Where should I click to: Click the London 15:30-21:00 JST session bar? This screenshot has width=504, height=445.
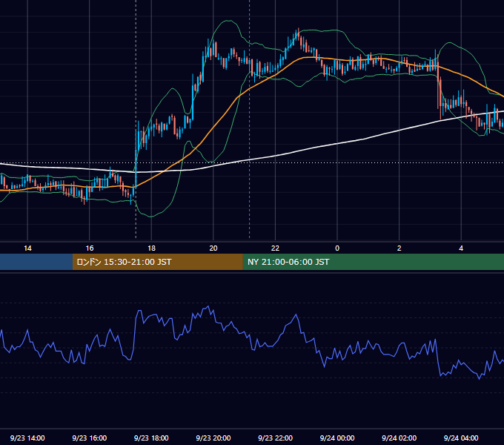[157, 262]
